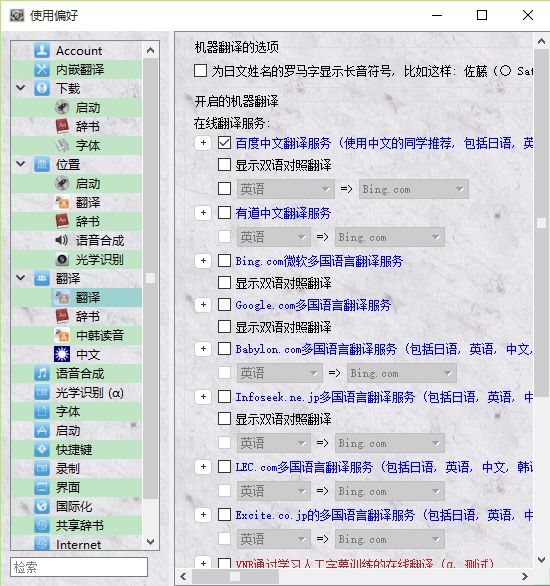Collapse the 下载 tree node

pos(21,88)
